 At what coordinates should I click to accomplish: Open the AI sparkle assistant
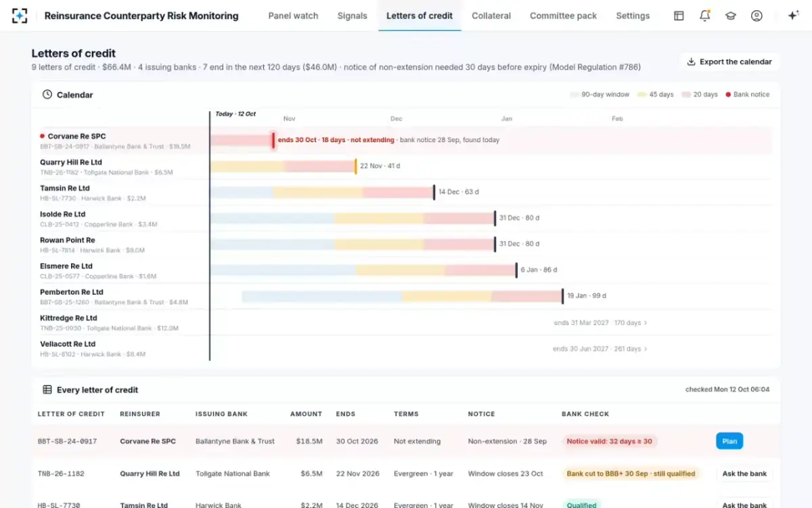click(794, 16)
